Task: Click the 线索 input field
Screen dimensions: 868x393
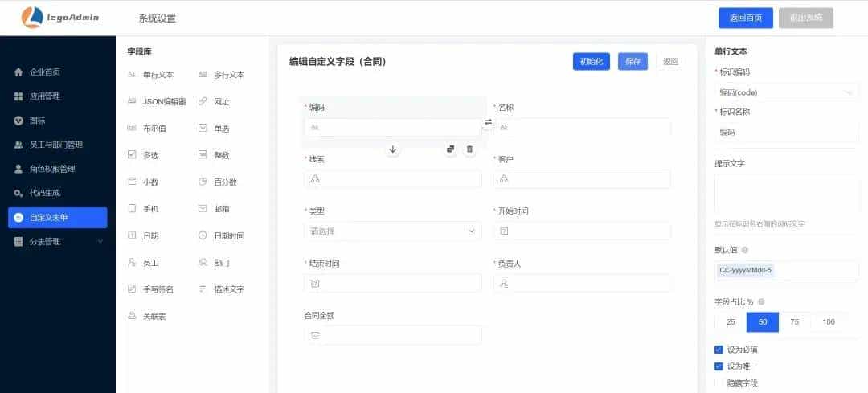Action: click(392, 178)
